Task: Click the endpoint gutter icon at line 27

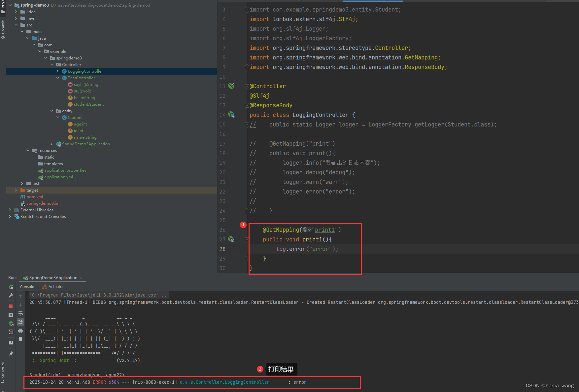Action: [231, 239]
